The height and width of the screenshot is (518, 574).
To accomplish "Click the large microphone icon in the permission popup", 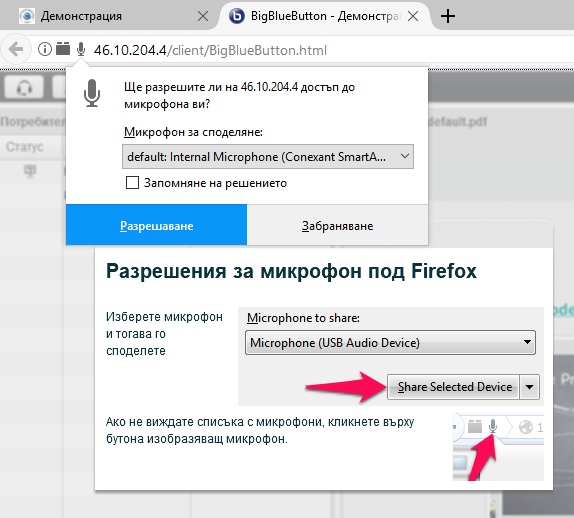I will [x=92, y=93].
